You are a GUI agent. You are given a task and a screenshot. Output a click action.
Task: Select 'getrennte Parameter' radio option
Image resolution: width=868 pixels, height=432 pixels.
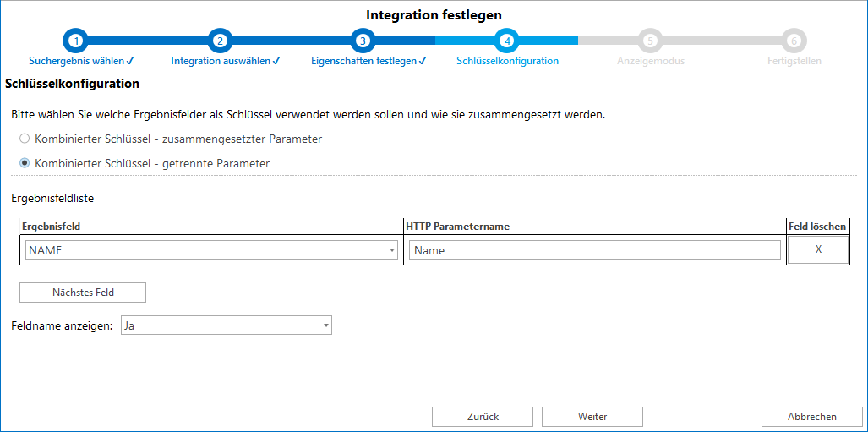pos(25,163)
